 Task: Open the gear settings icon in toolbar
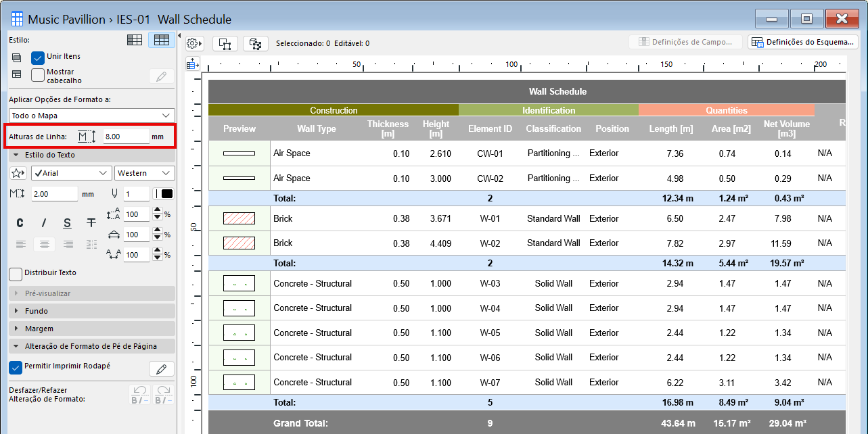point(194,43)
